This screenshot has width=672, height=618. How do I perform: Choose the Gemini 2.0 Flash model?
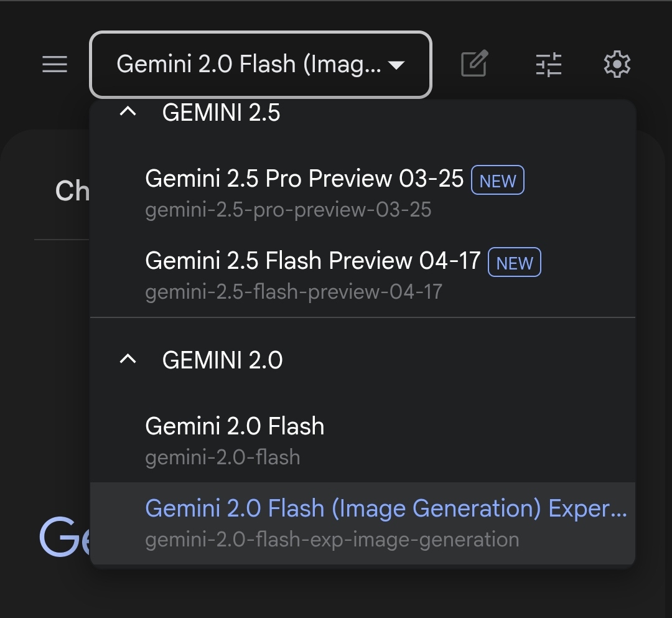coord(363,441)
